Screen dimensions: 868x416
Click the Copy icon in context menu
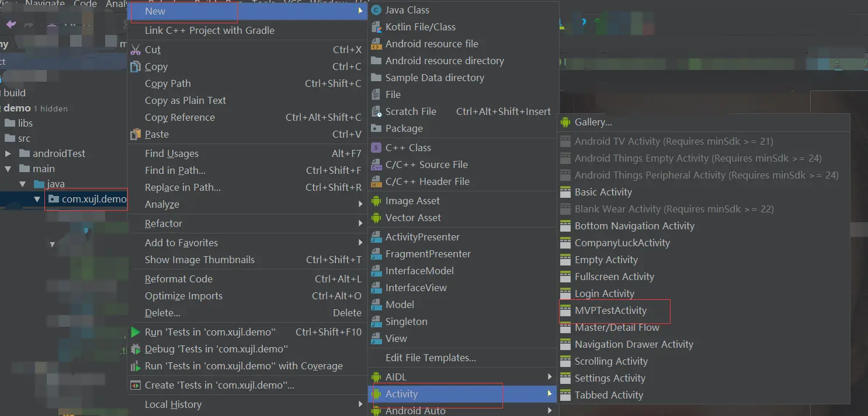click(x=136, y=67)
